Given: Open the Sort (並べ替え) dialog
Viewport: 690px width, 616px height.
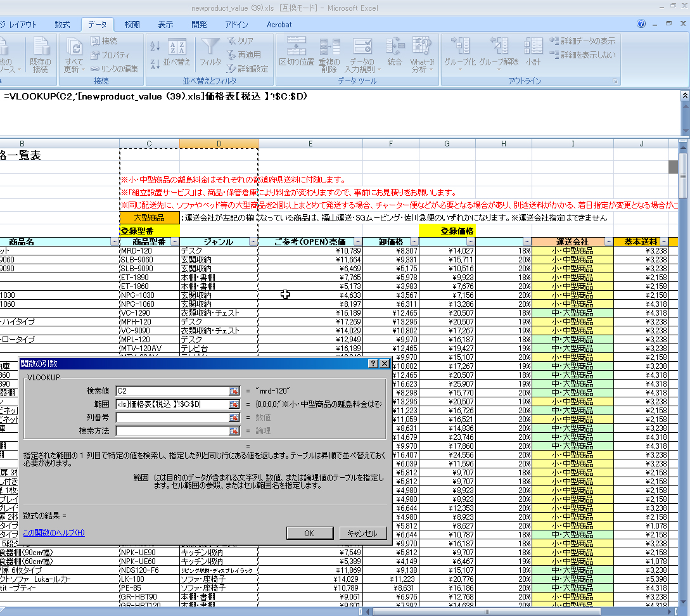Looking at the screenshot, I should [177, 53].
